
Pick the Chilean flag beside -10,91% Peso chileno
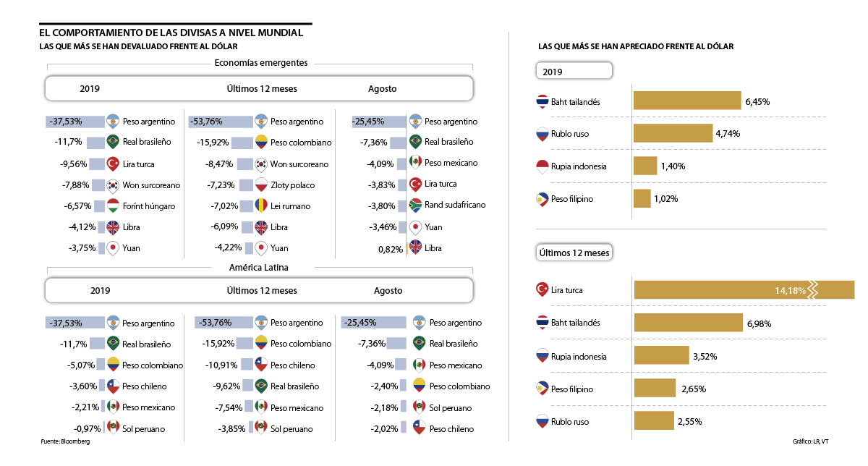261,364
